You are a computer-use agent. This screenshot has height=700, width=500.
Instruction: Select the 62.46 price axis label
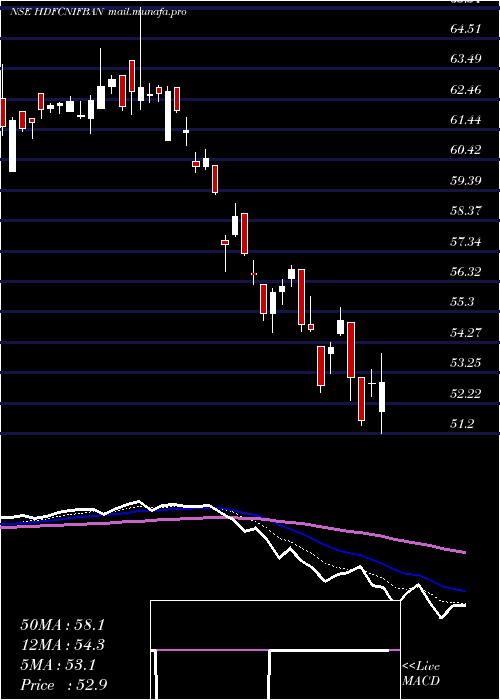[465, 90]
